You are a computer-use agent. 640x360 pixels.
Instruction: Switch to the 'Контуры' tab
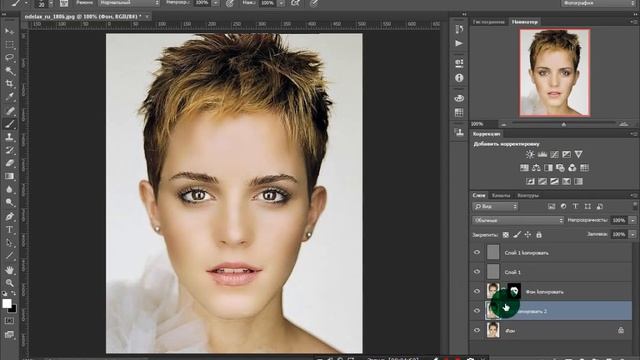point(528,196)
